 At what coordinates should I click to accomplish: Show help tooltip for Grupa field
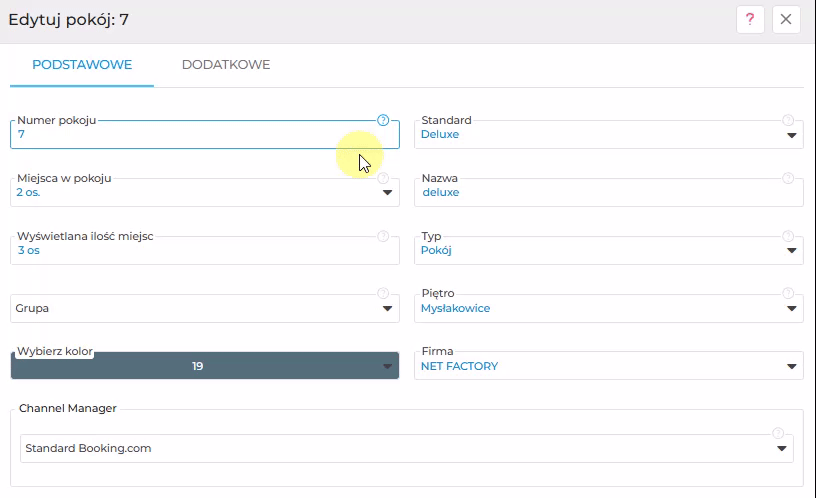383,293
